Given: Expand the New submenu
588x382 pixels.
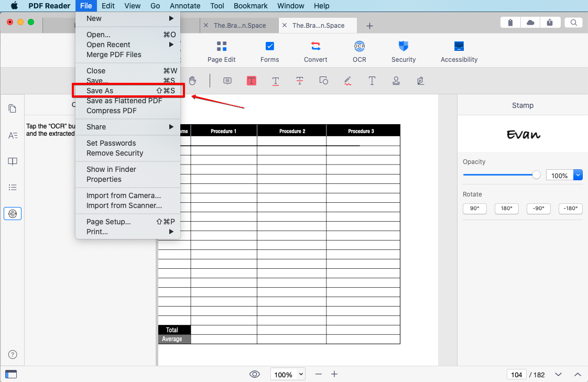Looking at the screenshot, I should click(127, 18).
